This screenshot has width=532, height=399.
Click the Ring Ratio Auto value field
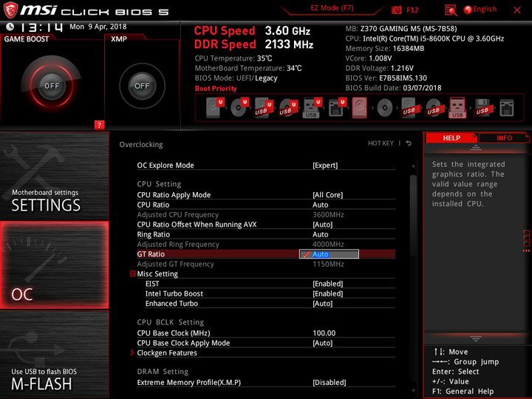320,234
